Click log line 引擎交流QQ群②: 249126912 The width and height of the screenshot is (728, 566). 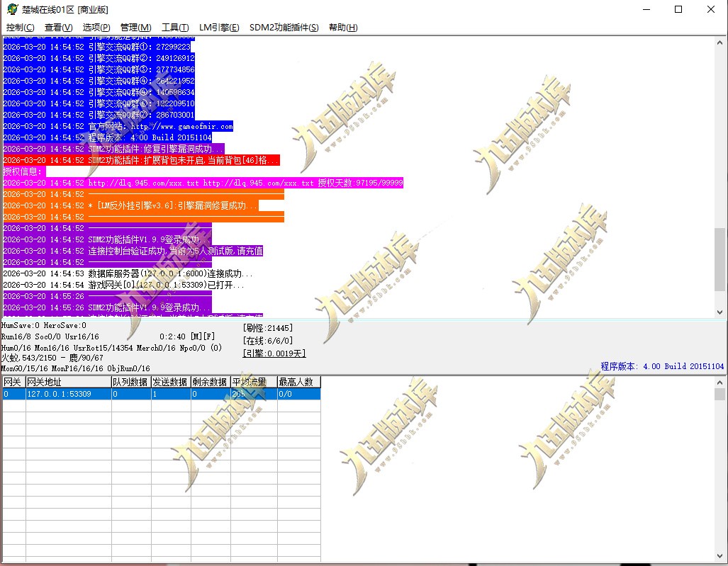pos(99,58)
